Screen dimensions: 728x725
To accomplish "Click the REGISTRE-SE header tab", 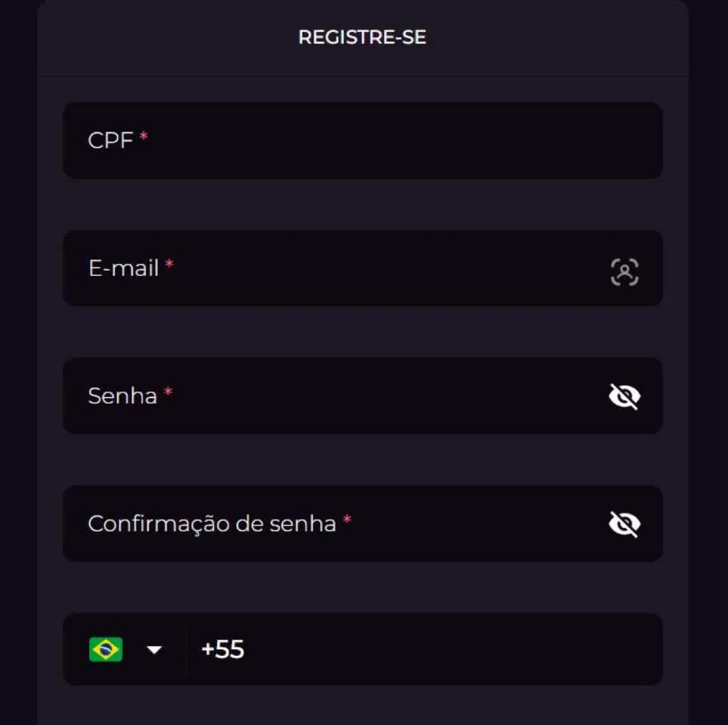I will [362, 38].
